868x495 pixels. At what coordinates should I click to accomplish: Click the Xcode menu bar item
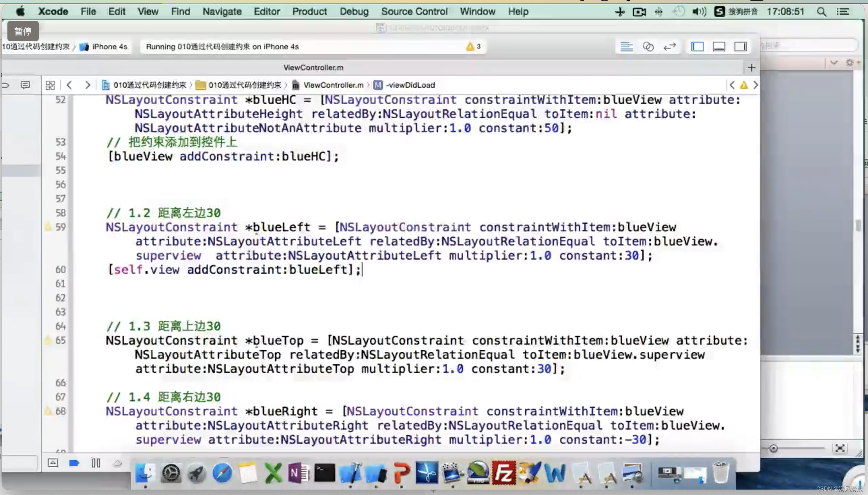tap(53, 11)
